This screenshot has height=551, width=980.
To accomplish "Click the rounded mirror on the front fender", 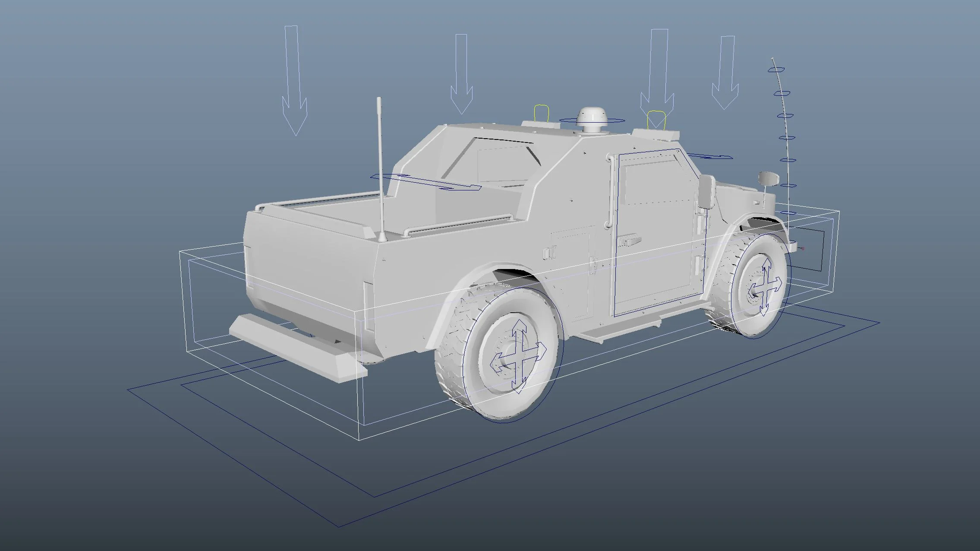I will coord(769,178).
